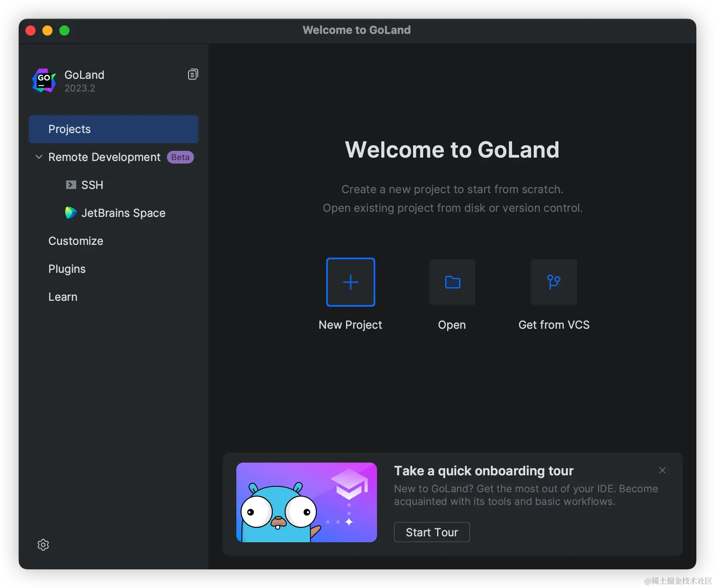Click the copy about-info icon beside GoLand
This screenshot has width=715, height=588.
(193, 75)
